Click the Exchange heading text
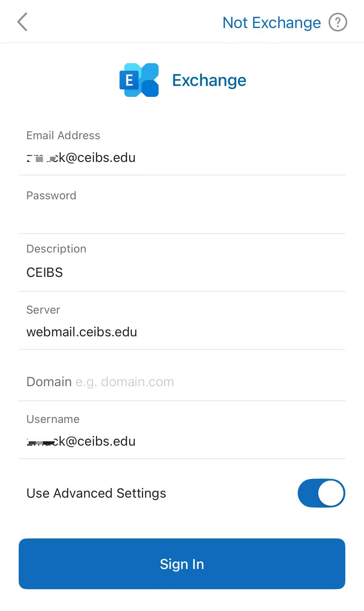This screenshot has height=611, width=364. pyautogui.click(x=209, y=80)
